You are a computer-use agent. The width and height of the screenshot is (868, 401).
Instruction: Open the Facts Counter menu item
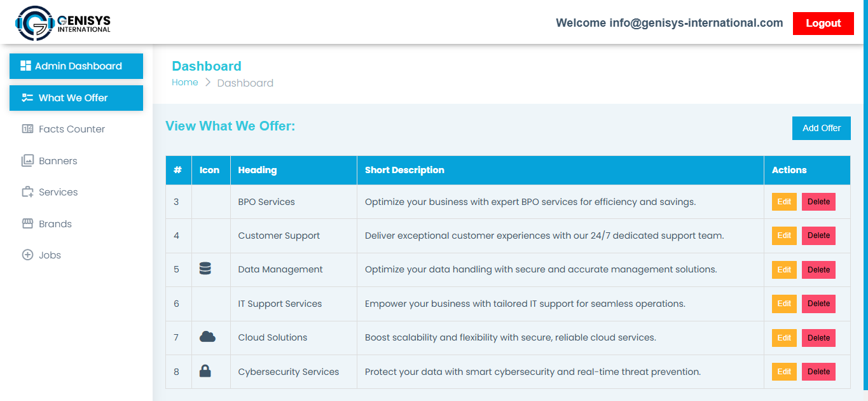click(71, 129)
